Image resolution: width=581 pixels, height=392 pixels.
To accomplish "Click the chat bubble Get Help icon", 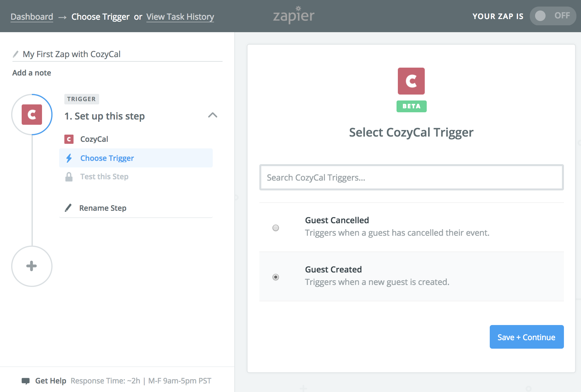I will [26, 381].
